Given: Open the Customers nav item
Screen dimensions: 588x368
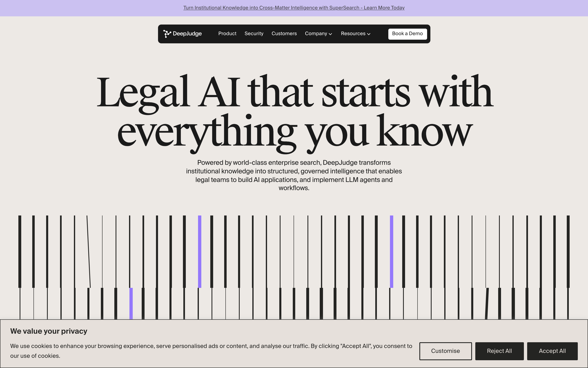Looking at the screenshot, I should point(284,34).
